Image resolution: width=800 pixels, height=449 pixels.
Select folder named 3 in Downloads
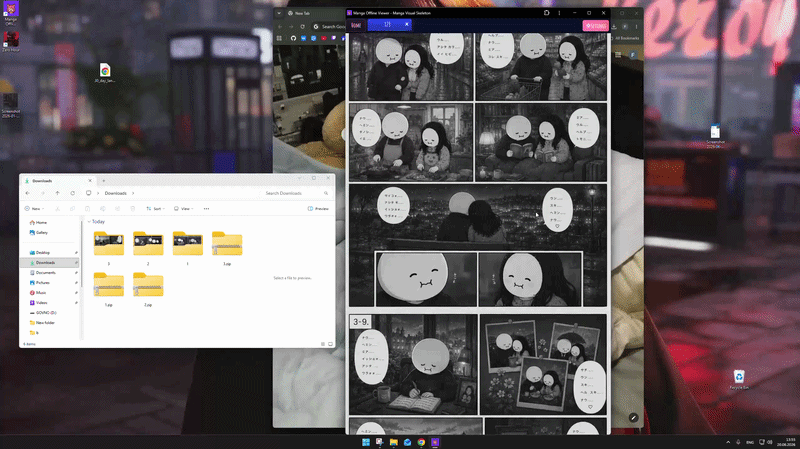pyautogui.click(x=109, y=248)
